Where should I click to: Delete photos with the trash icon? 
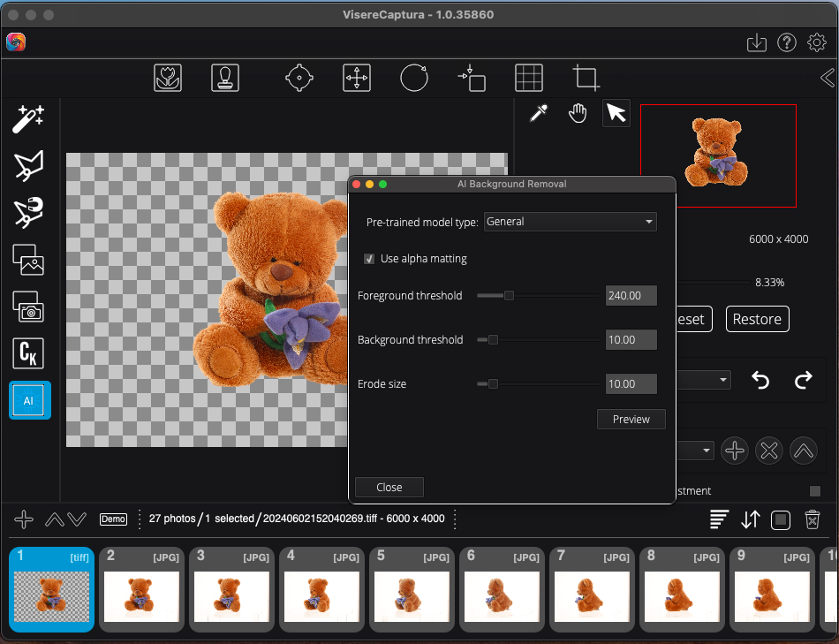(x=813, y=519)
